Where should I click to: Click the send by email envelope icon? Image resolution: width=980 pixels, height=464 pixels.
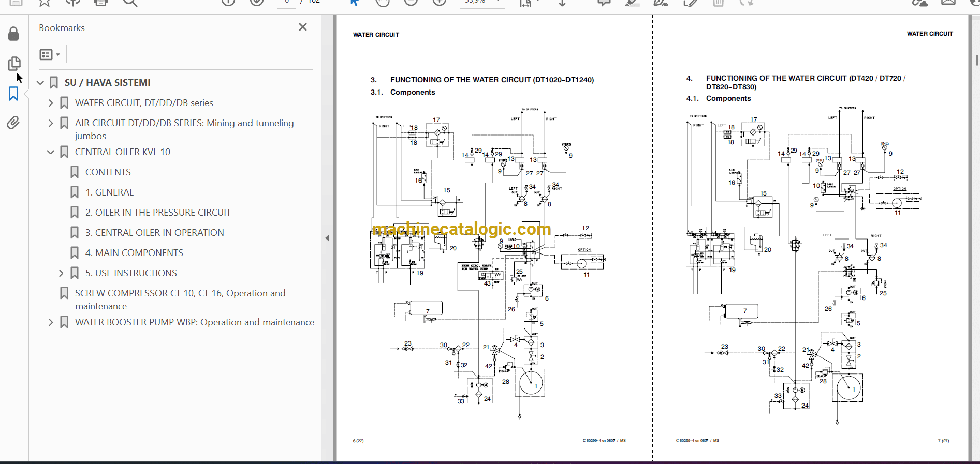948,3
